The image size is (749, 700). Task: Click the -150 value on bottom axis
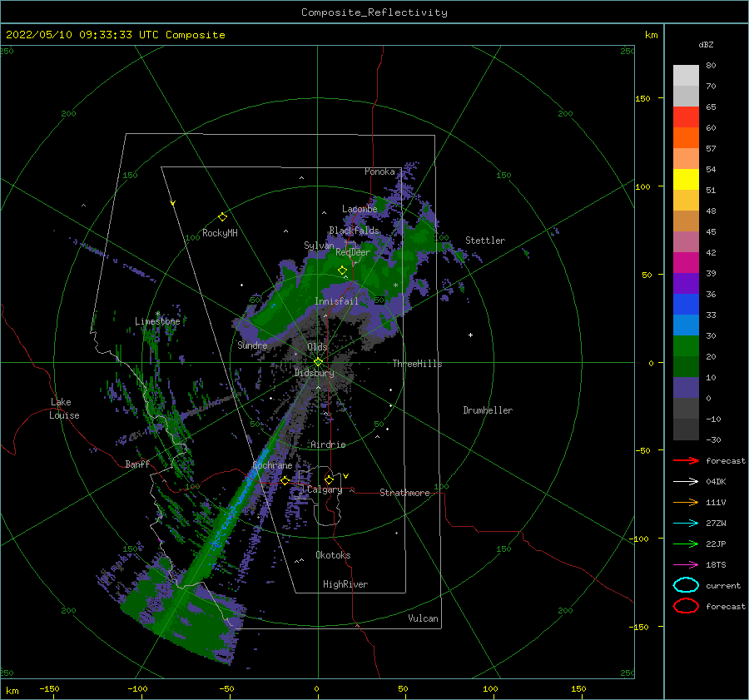pyautogui.click(x=49, y=689)
